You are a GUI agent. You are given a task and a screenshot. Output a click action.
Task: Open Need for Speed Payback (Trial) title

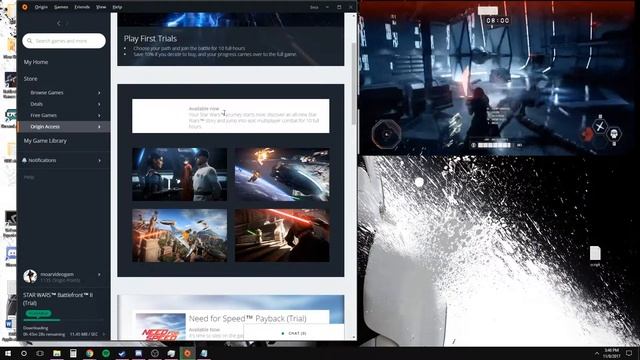click(247, 318)
